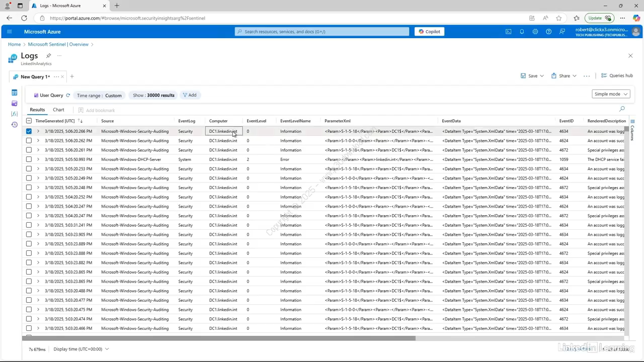Go back in the browser
The width and height of the screenshot is (644, 362).
[x=9, y=18]
